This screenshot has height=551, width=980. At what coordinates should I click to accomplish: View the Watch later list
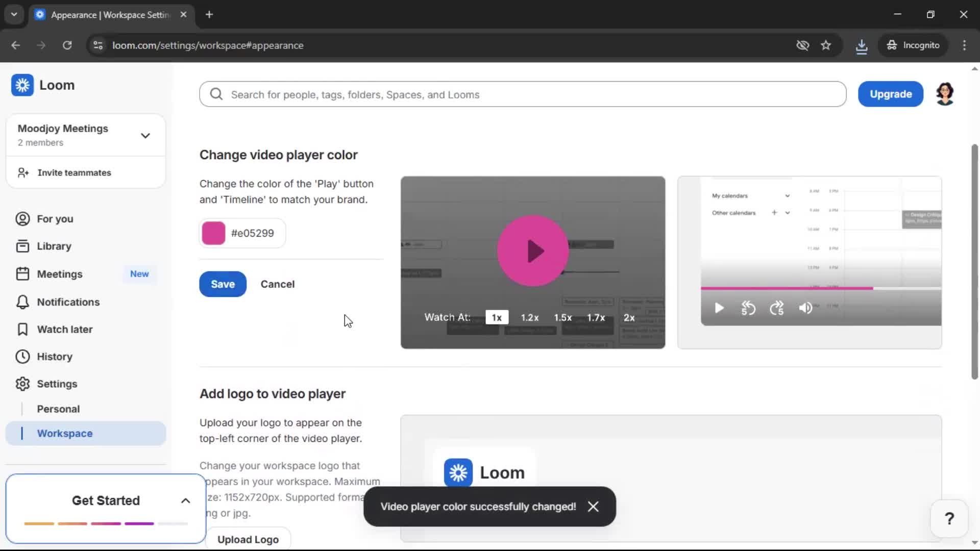coord(65,329)
